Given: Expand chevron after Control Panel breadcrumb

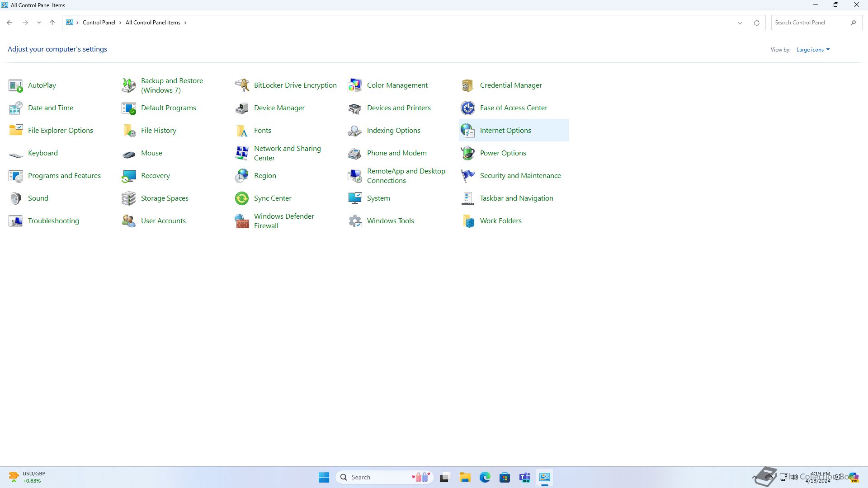Looking at the screenshot, I should tap(120, 23).
